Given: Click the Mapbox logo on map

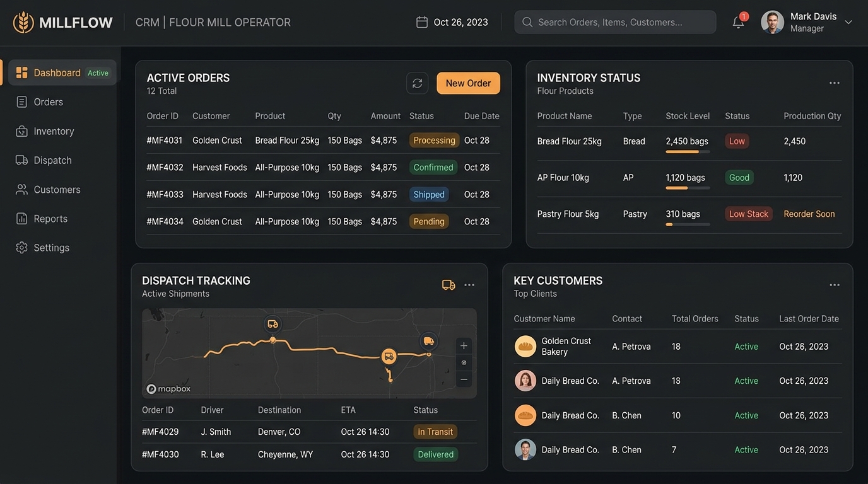Looking at the screenshot, I should [x=168, y=389].
